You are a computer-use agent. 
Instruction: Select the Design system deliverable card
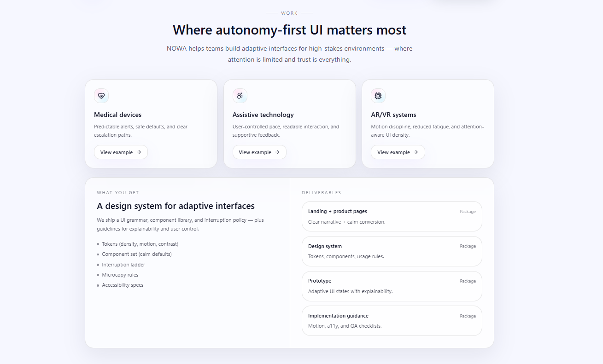(392, 251)
